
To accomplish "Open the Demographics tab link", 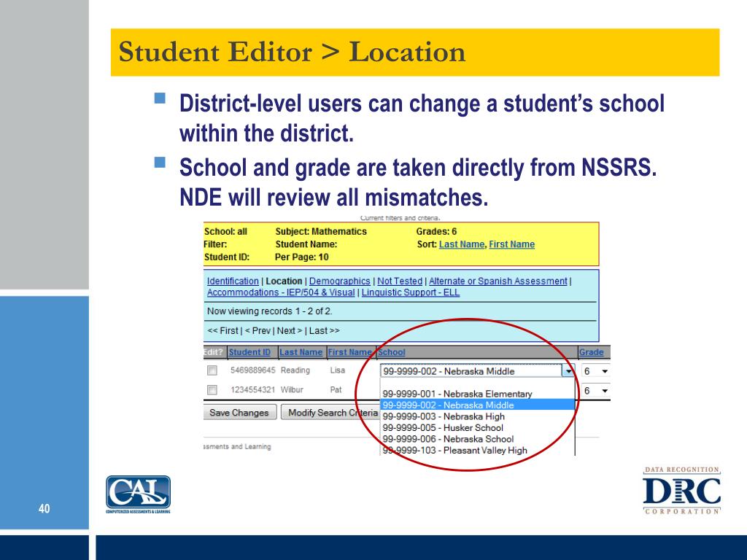I will (340, 281).
